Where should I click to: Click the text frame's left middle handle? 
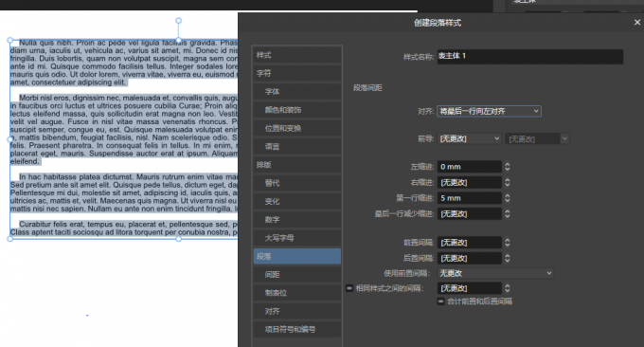click(9, 139)
